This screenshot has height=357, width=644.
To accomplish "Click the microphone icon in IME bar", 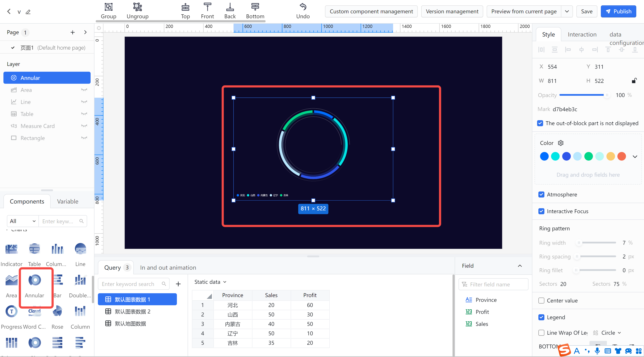I will pyautogui.click(x=597, y=351).
